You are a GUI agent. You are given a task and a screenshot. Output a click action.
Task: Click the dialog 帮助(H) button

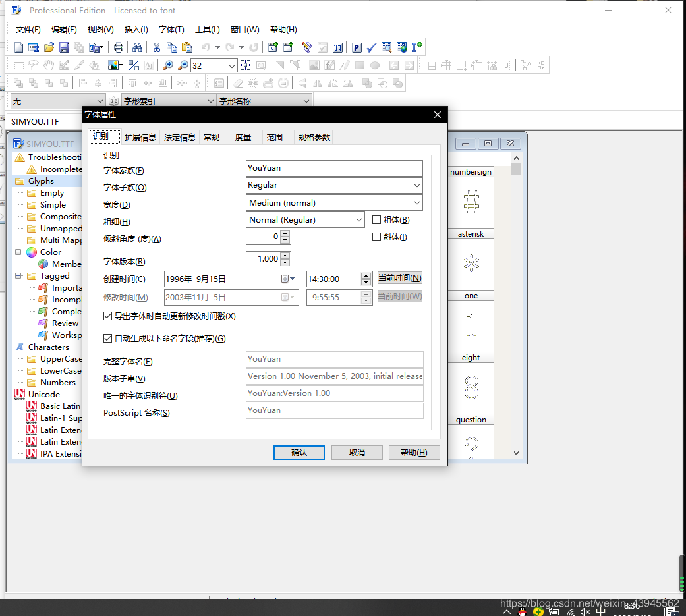point(414,453)
